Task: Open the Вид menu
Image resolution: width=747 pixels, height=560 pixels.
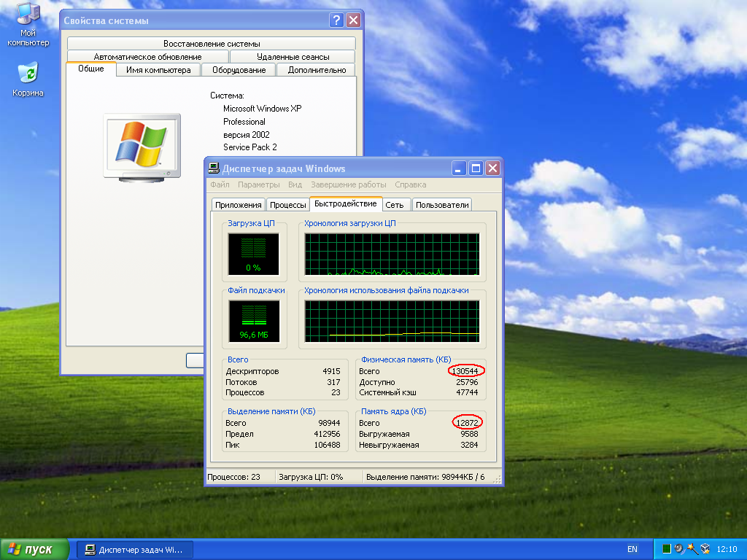Action: (x=295, y=184)
